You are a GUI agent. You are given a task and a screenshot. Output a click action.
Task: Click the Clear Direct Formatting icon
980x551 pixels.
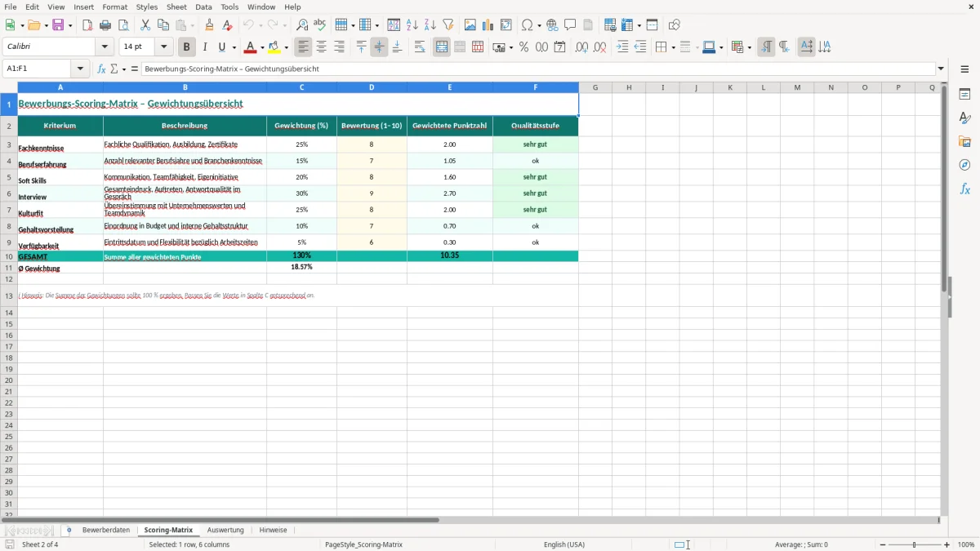228,25
